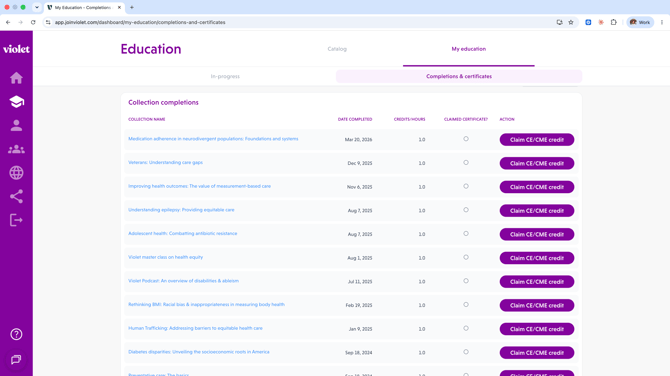670x376 pixels.
Task: Open the In-progress sub-tab
Action: (x=225, y=76)
